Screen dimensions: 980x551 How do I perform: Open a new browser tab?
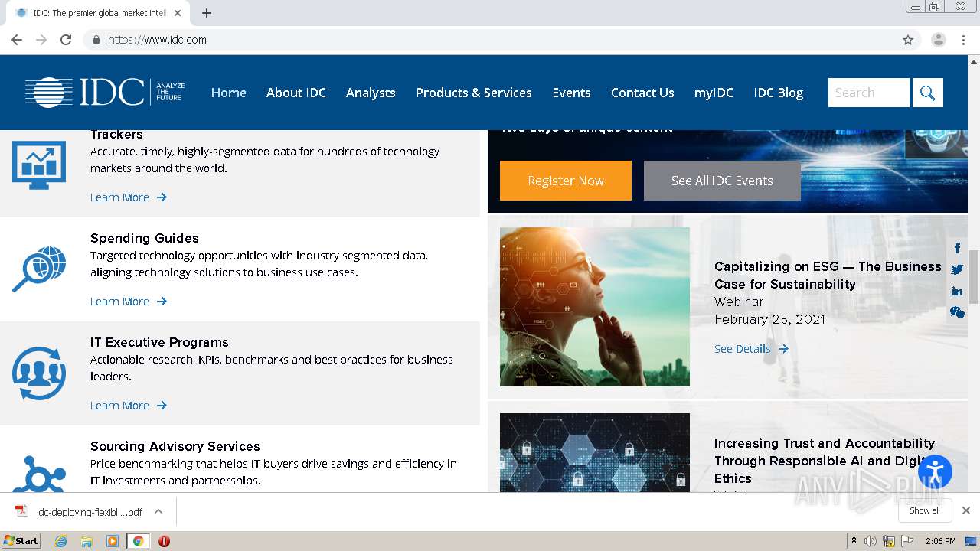[x=207, y=13]
